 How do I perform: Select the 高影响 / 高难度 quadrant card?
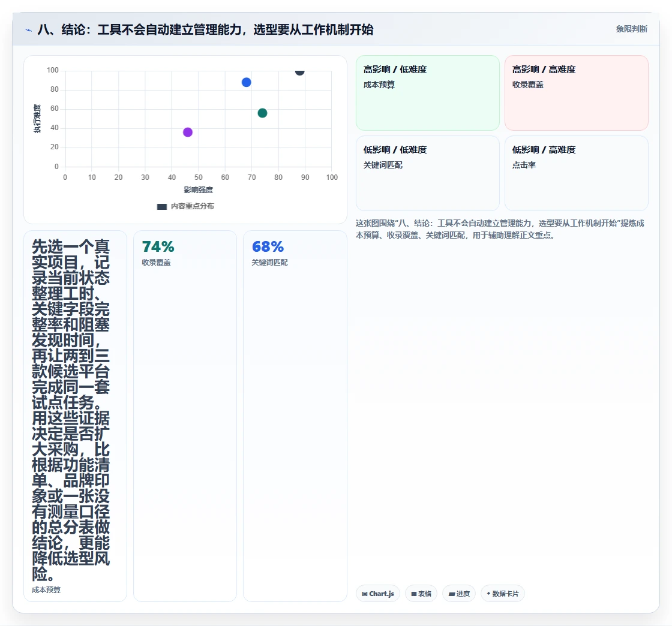coord(577,93)
